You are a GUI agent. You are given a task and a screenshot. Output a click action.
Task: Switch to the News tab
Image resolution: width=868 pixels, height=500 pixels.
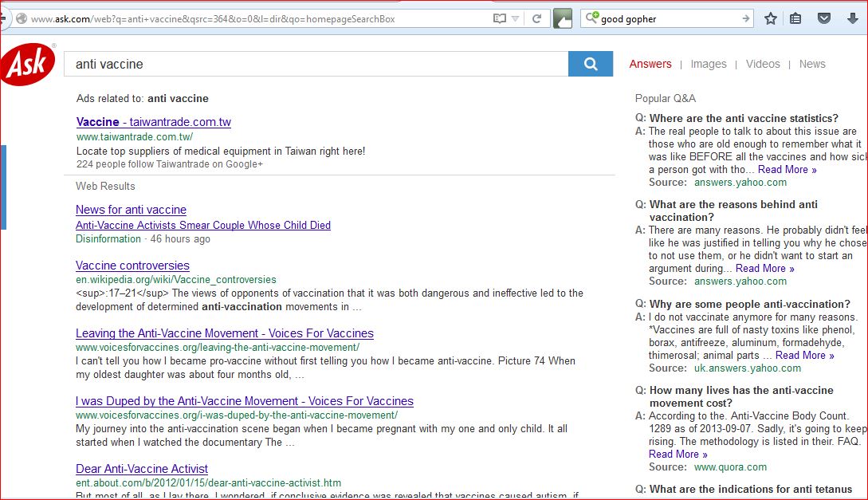(811, 65)
